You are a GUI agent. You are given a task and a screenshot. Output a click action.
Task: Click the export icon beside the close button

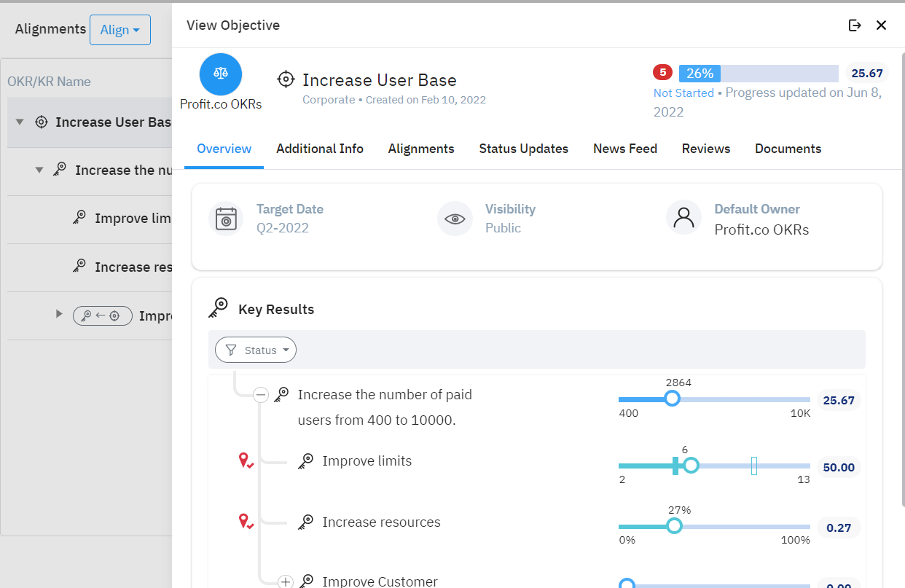coord(855,26)
